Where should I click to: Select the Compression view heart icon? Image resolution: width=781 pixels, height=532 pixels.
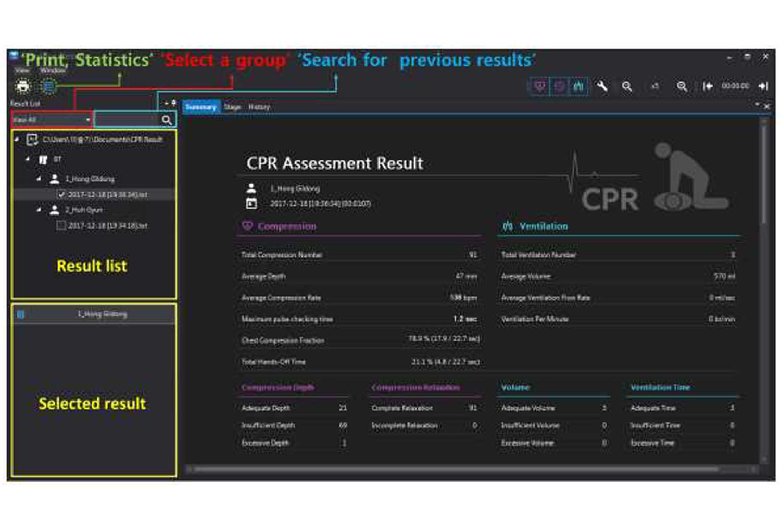541,87
